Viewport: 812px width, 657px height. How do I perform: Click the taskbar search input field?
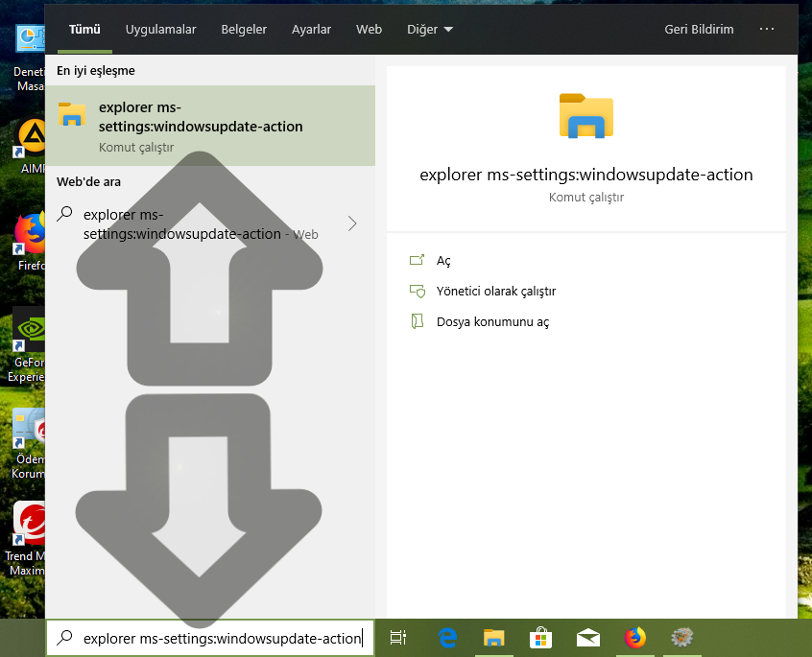(x=221, y=638)
